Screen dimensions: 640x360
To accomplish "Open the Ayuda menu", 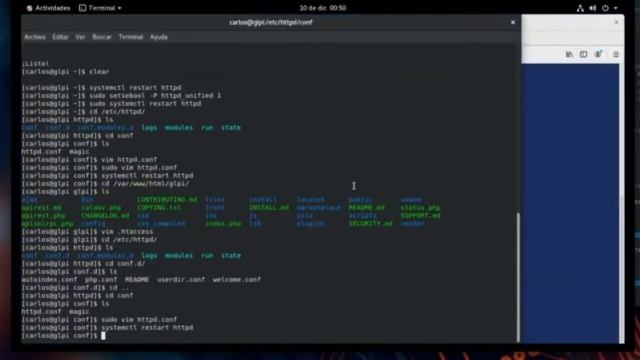I will [158, 37].
